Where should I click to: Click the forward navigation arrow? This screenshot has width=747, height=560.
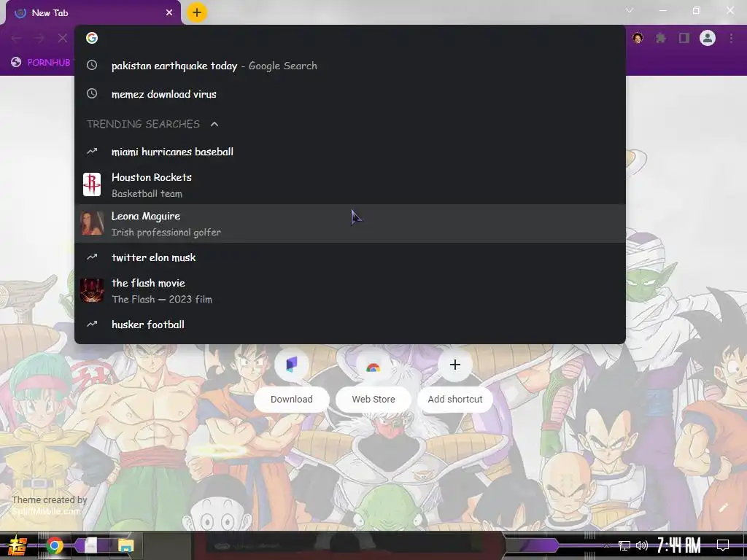point(39,38)
